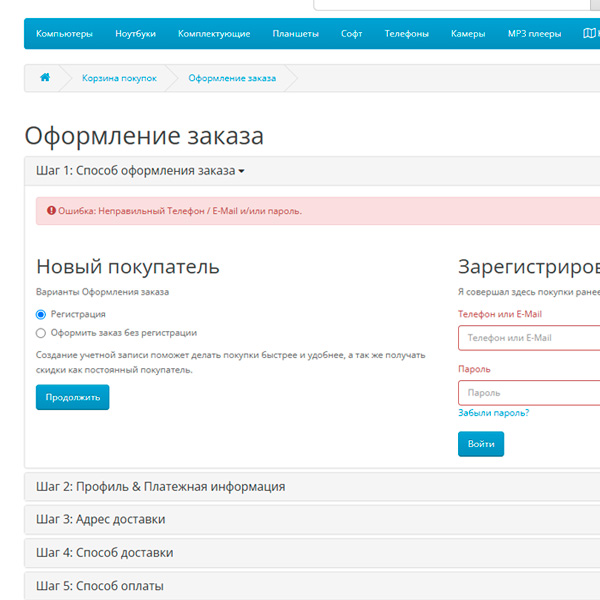Image resolution: width=600 pixels, height=600 pixels.
Task: Click the Войти login button
Action: coord(480,444)
